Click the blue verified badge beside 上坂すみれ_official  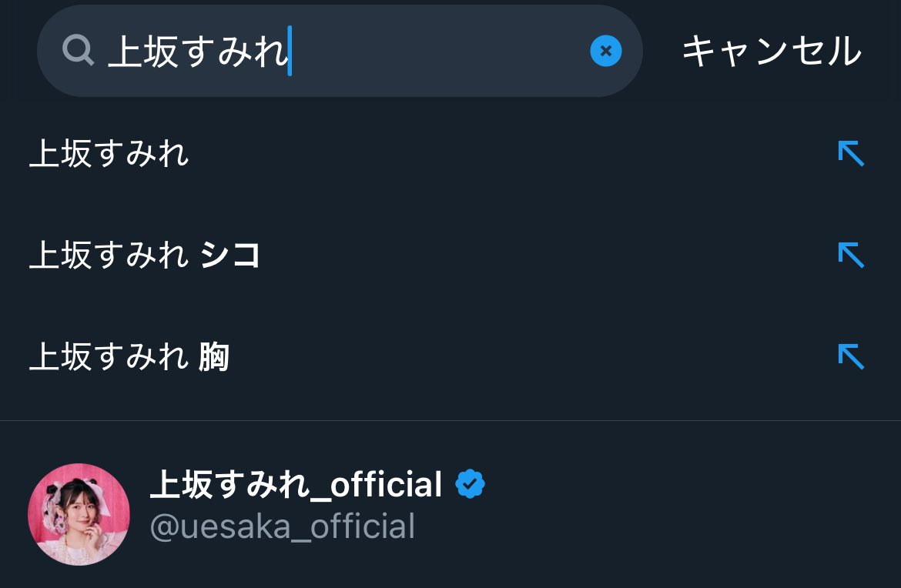click(470, 484)
